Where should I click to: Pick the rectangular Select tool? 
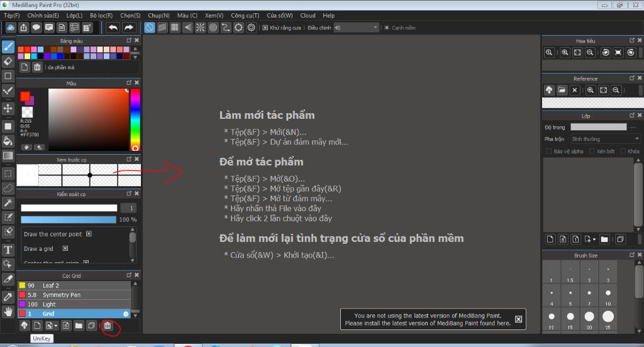8,173
